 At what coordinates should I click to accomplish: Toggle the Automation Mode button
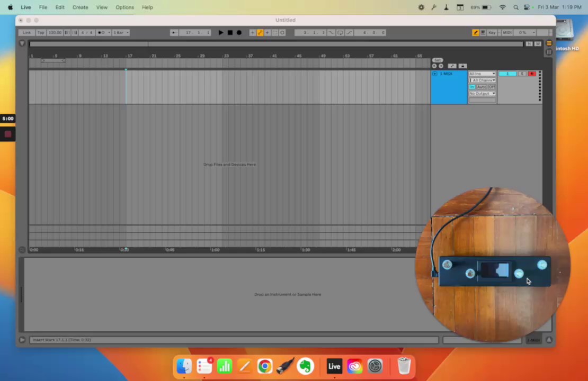pyautogui.click(x=452, y=66)
